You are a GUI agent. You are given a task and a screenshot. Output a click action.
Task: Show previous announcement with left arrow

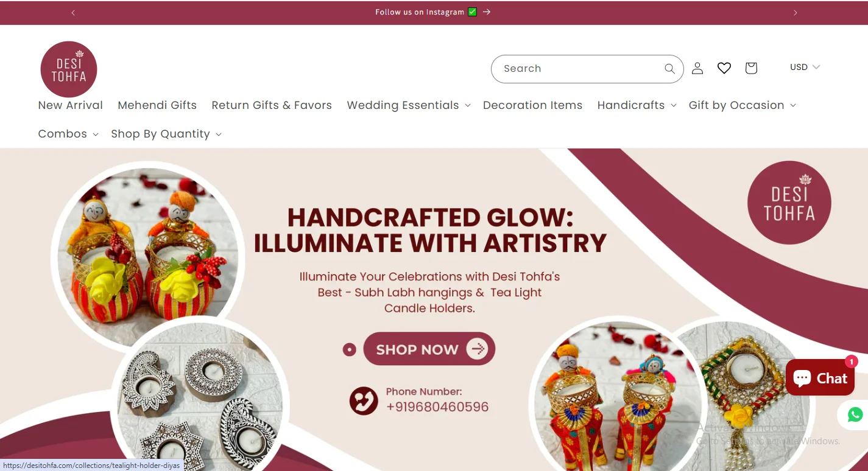73,13
